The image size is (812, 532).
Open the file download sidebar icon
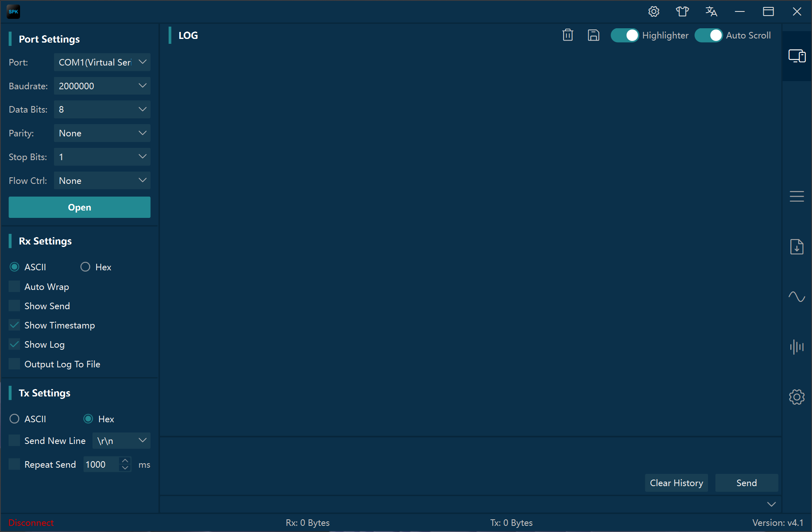pos(797,247)
